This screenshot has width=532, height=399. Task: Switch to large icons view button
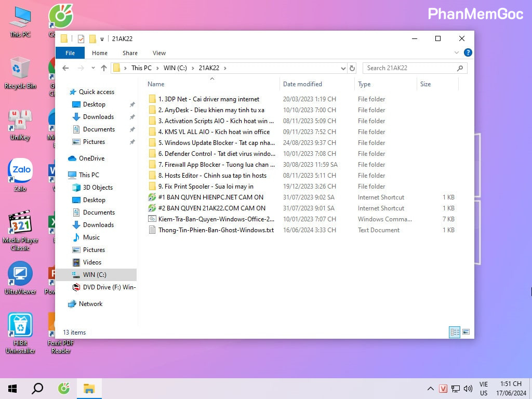pyautogui.click(x=466, y=332)
